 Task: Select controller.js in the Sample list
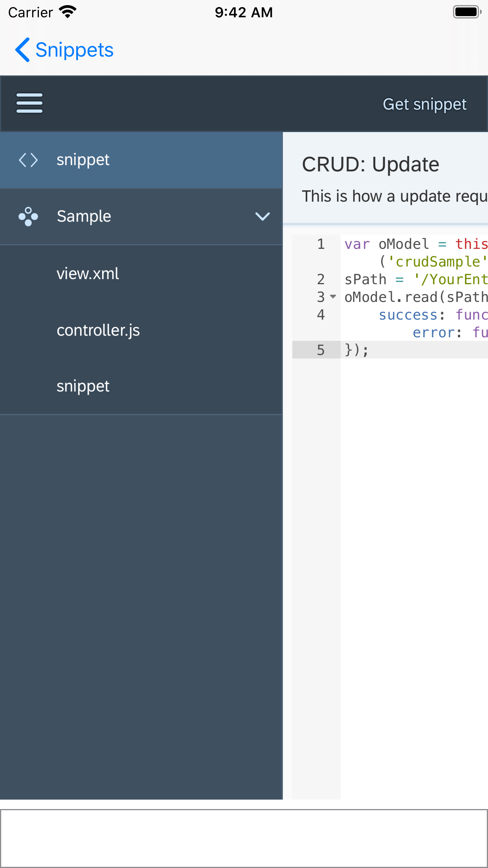[x=98, y=330]
